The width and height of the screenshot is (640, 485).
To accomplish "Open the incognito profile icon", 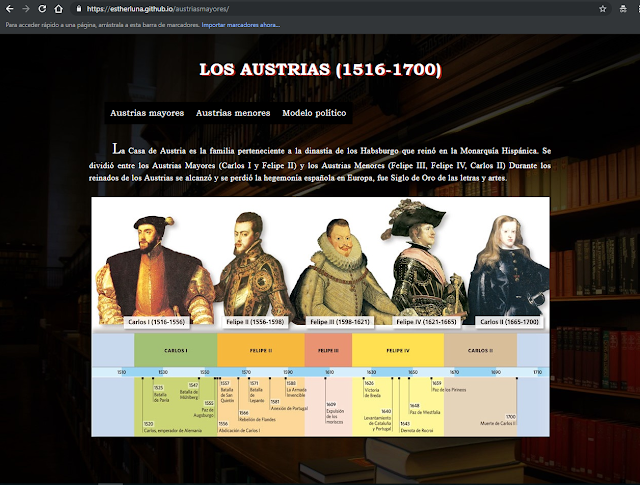I will pos(623,9).
